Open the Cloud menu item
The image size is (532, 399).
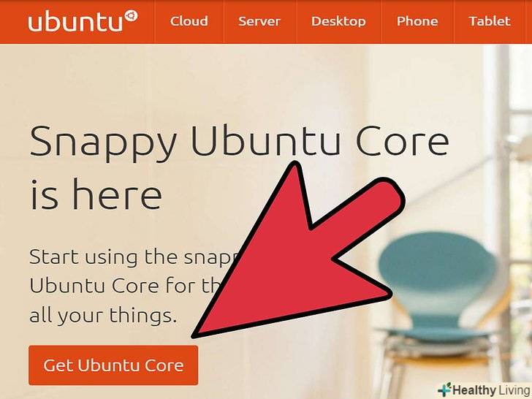(189, 21)
